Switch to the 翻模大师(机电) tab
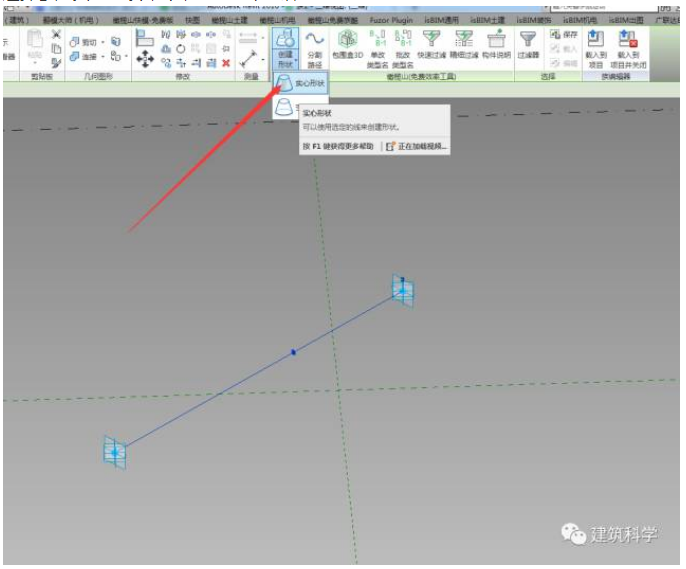The height and width of the screenshot is (569, 686). click(x=70, y=20)
